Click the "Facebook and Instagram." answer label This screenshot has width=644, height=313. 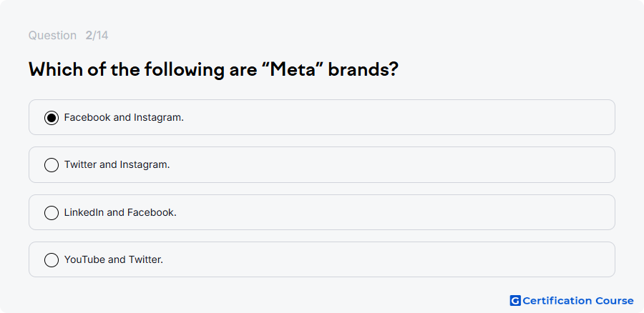(124, 117)
